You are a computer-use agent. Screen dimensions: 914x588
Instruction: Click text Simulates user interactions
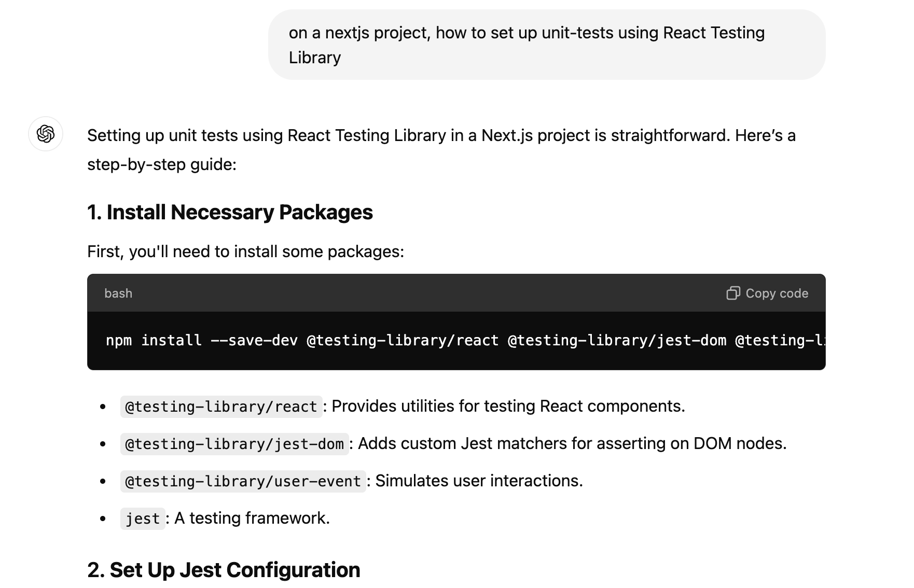click(x=479, y=481)
